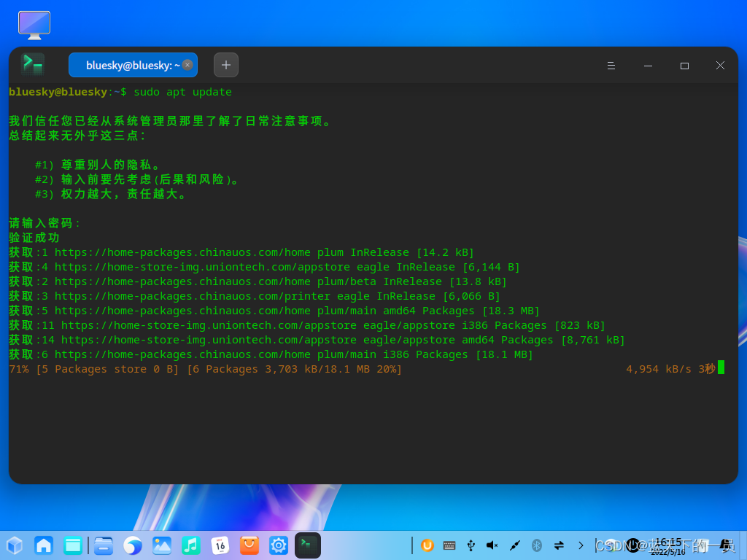
Task: Add a new terminal tab with plus button
Action: (226, 65)
